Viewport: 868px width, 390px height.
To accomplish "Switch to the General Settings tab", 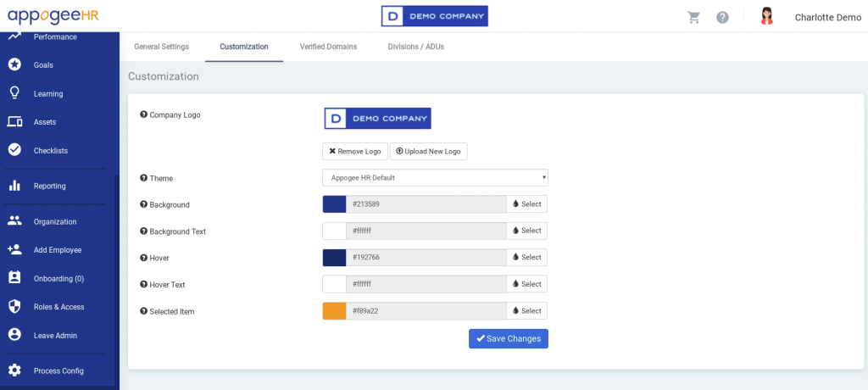I will [162, 47].
